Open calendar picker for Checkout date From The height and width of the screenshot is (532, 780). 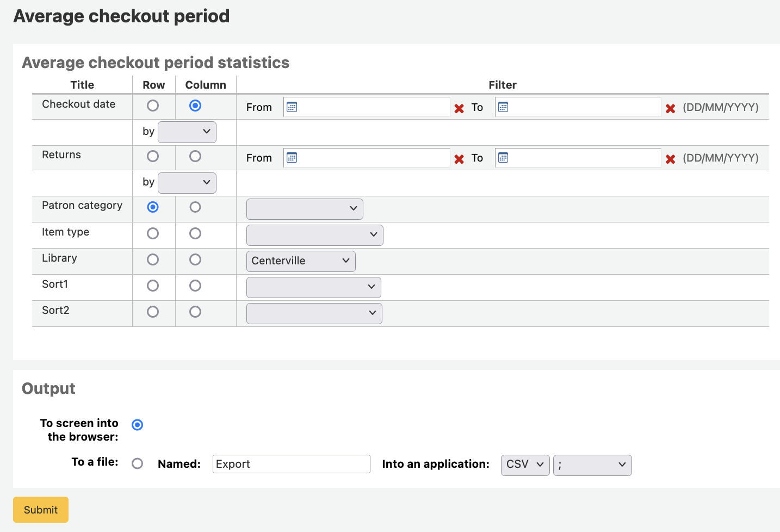coord(292,107)
